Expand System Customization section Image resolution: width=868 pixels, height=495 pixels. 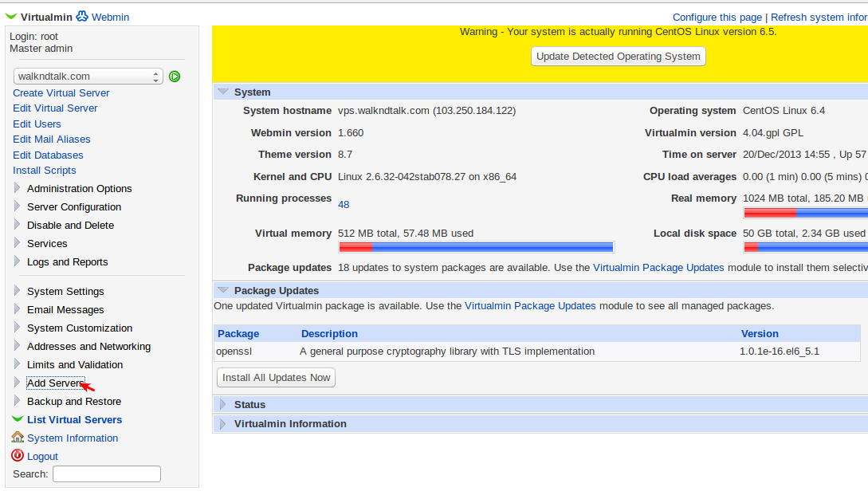click(79, 328)
